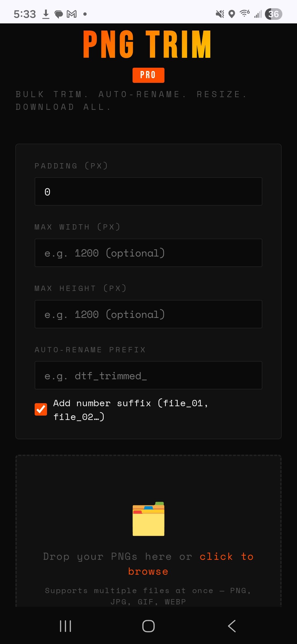Tap the muted sound status icon
The height and width of the screenshot is (644, 297).
point(220,14)
